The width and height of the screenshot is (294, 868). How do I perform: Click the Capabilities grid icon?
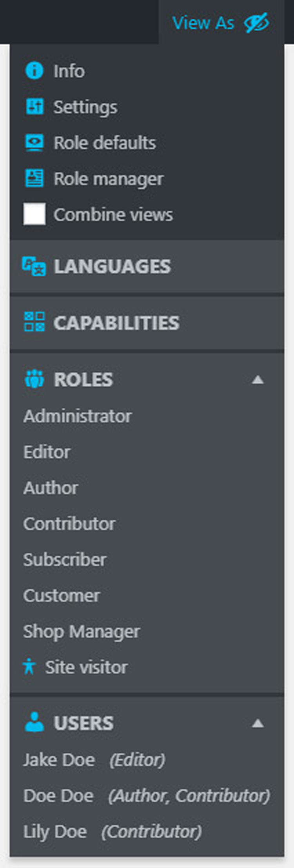pos(34,322)
